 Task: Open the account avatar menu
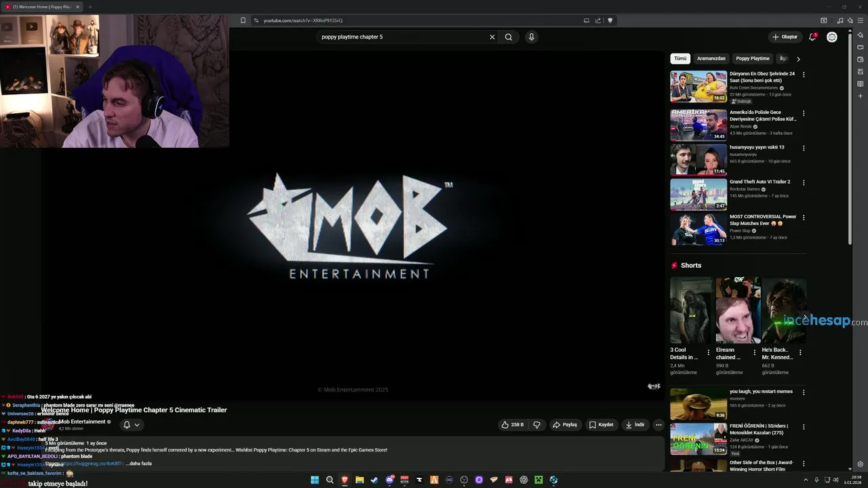coord(832,37)
